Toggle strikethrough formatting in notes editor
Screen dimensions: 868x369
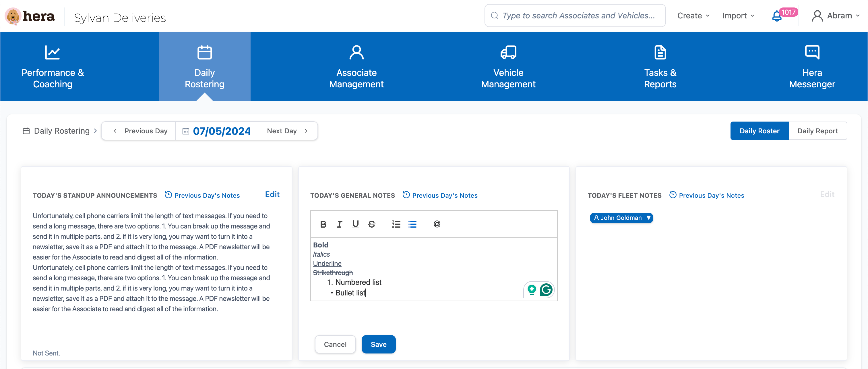click(371, 224)
